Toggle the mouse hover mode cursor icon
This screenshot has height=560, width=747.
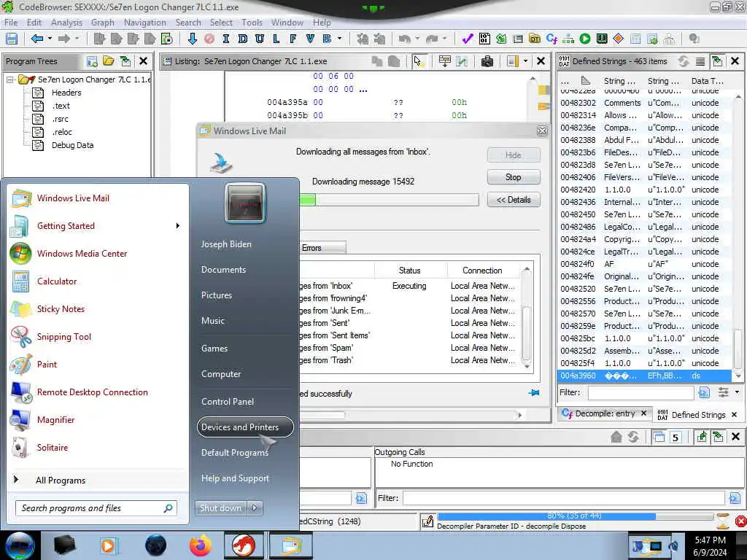coord(418,61)
